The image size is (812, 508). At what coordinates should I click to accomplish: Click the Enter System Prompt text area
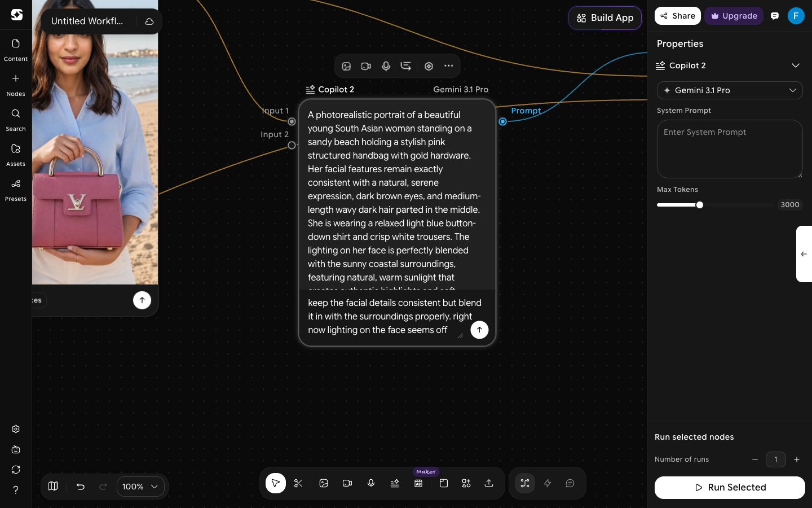click(730, 149)
